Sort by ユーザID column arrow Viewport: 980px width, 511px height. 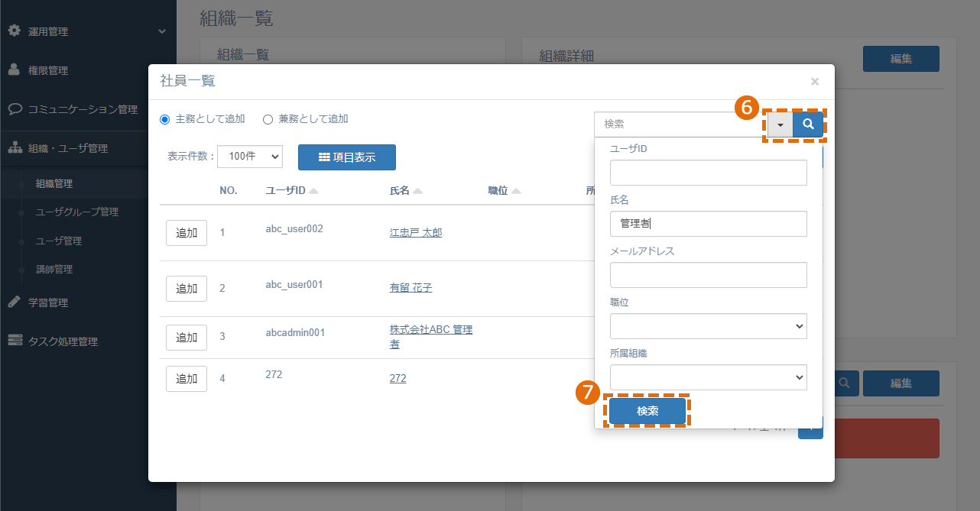click(x=313, y=191)
